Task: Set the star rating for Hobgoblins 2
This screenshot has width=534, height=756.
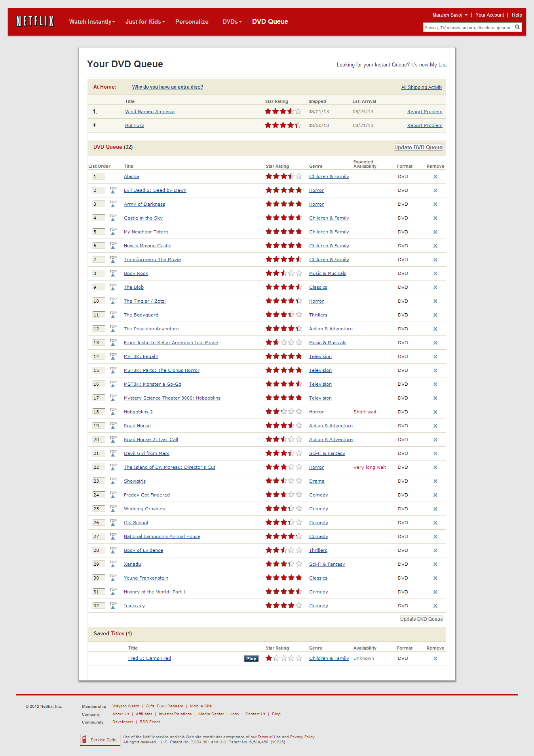Action: (283, 412)
